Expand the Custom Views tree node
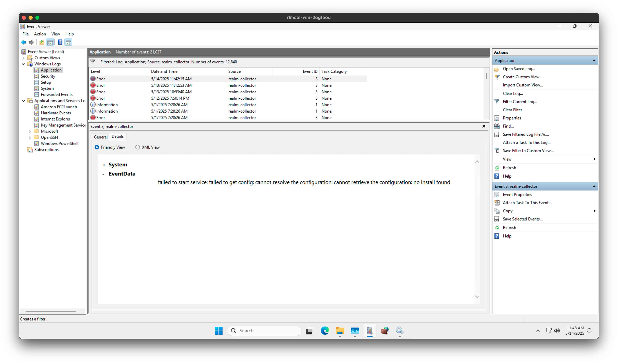 24,58
